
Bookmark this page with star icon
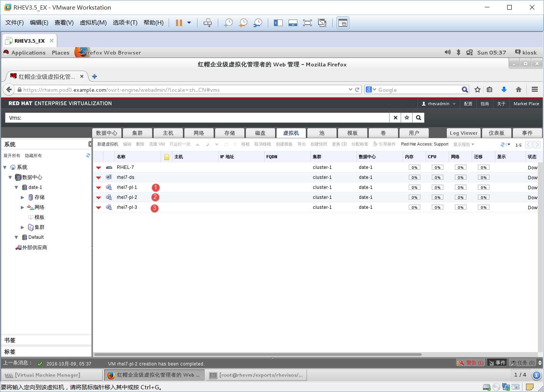[x=478, y=89]
